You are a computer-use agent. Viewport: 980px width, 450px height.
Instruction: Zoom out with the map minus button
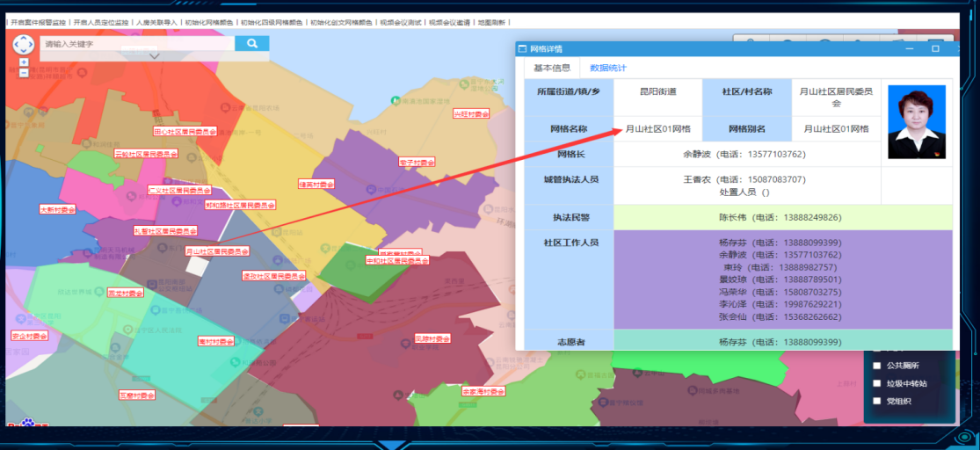point(23,73)
